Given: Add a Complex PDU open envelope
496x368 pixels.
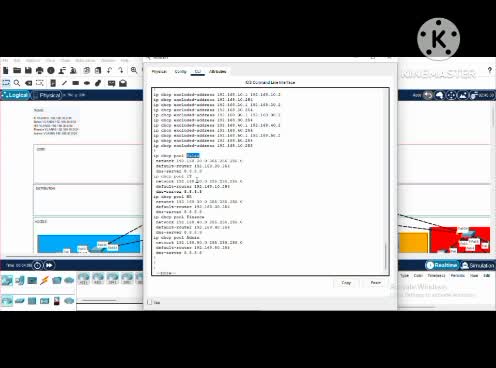Looking at the screenshot, I should (123, 83).
